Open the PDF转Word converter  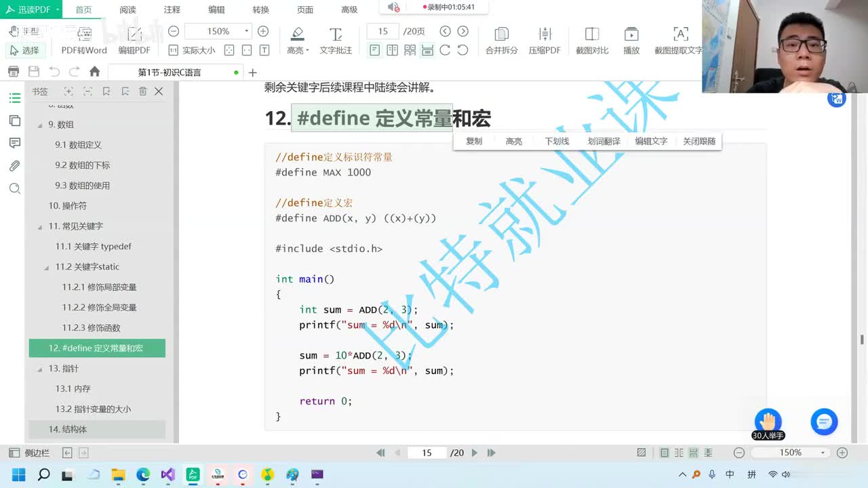click(84, 41)
